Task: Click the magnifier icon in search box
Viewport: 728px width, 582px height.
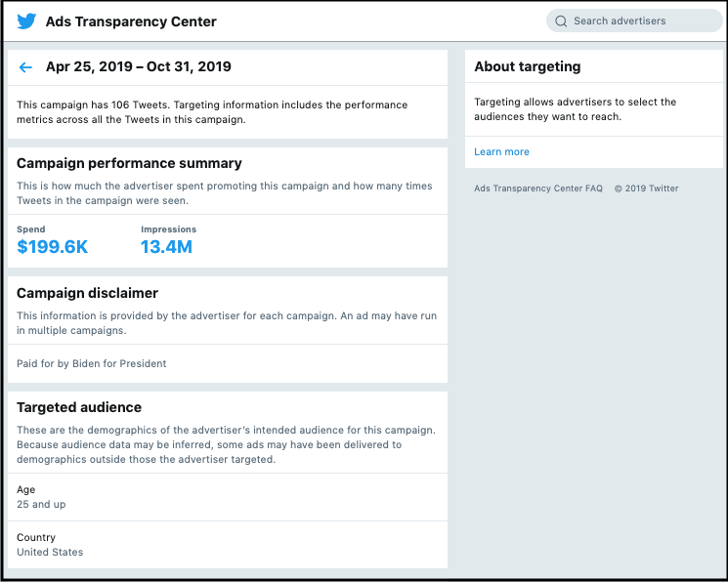Action: pyautogui.click(x=561, y=21)
